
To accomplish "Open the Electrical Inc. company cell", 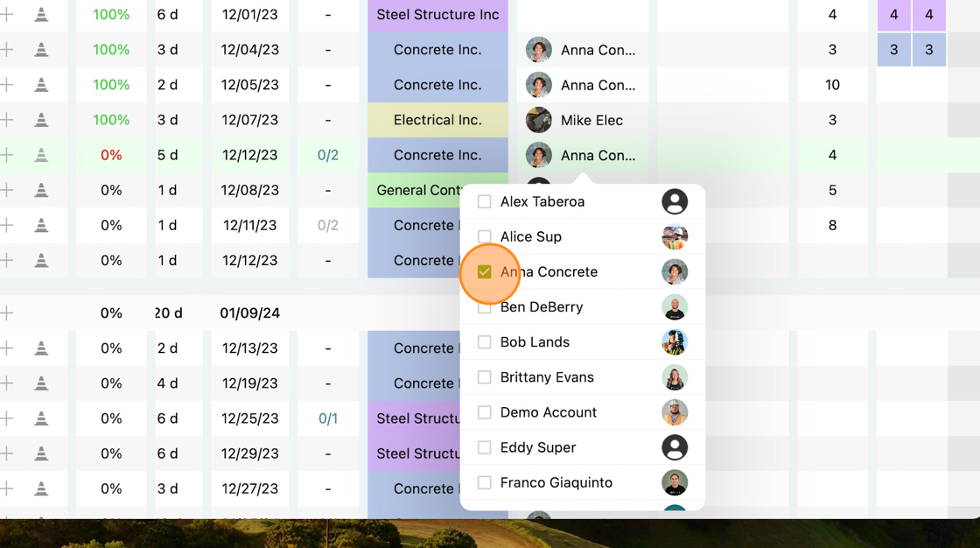I will (x=437, y=120).
